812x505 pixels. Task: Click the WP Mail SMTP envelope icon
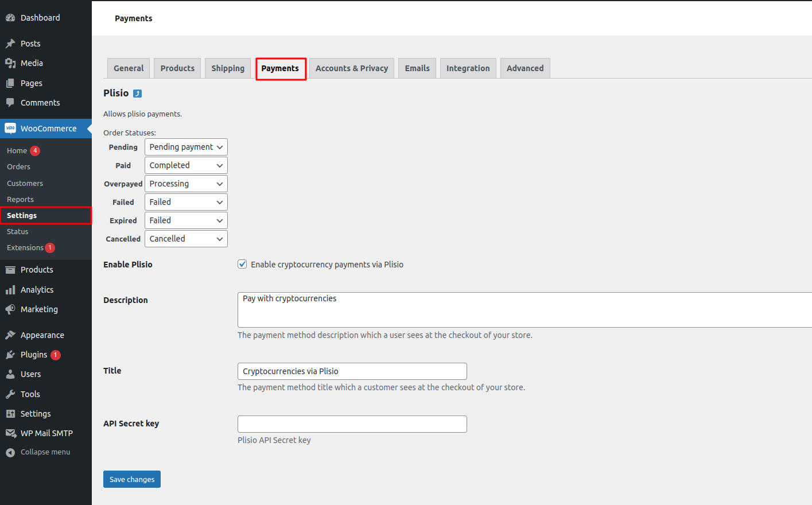click(x=10, y=433)
